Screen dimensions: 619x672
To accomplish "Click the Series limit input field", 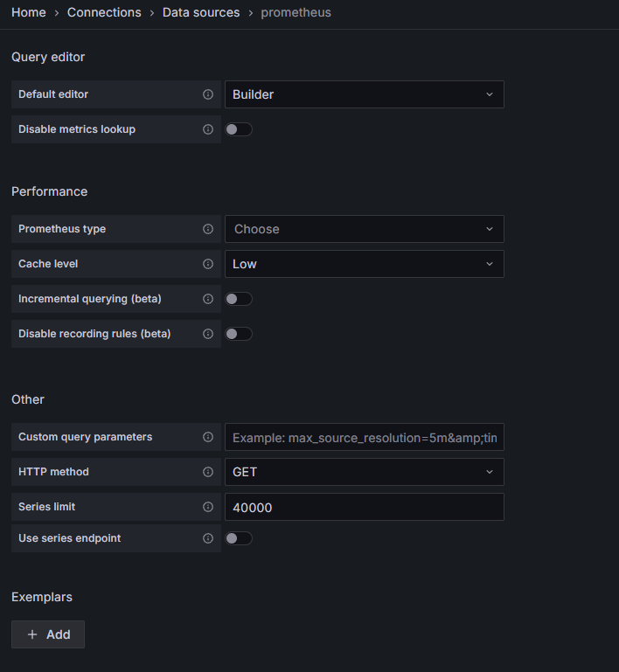I will (364, 507).
